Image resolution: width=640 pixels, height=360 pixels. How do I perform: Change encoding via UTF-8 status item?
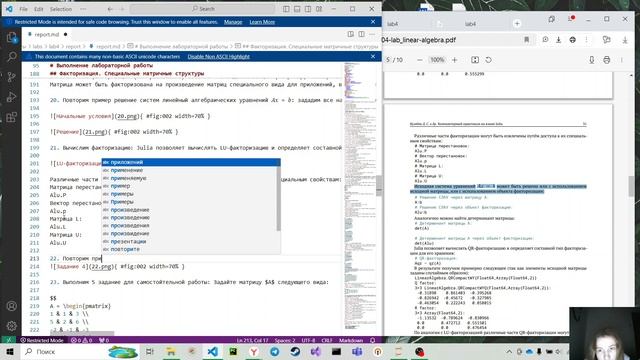[309, 340]
